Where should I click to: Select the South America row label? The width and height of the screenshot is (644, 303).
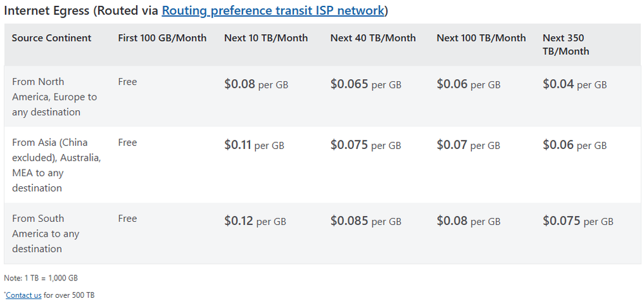point(46,233)
